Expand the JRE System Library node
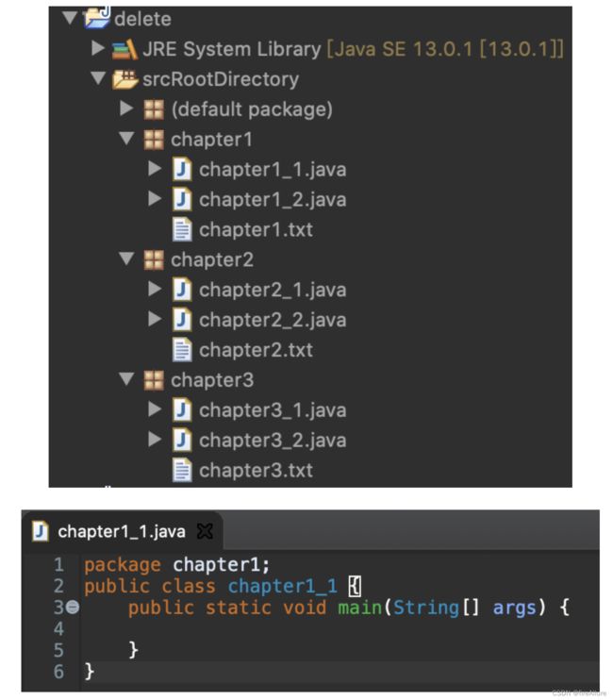Viewport: 613px width, 700px height. pos(98,48)
